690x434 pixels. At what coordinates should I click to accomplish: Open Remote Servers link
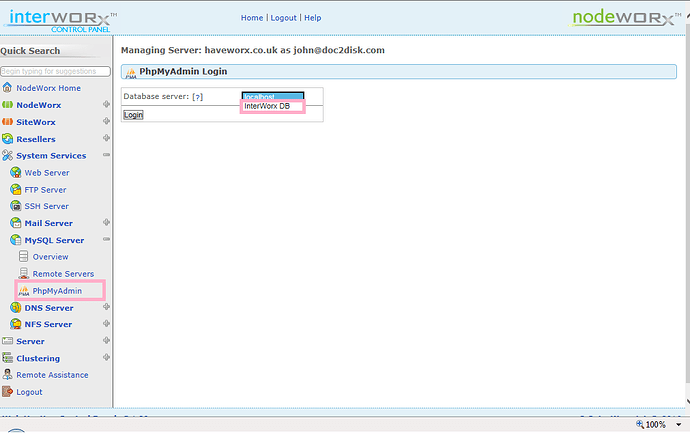click(63, 274)
